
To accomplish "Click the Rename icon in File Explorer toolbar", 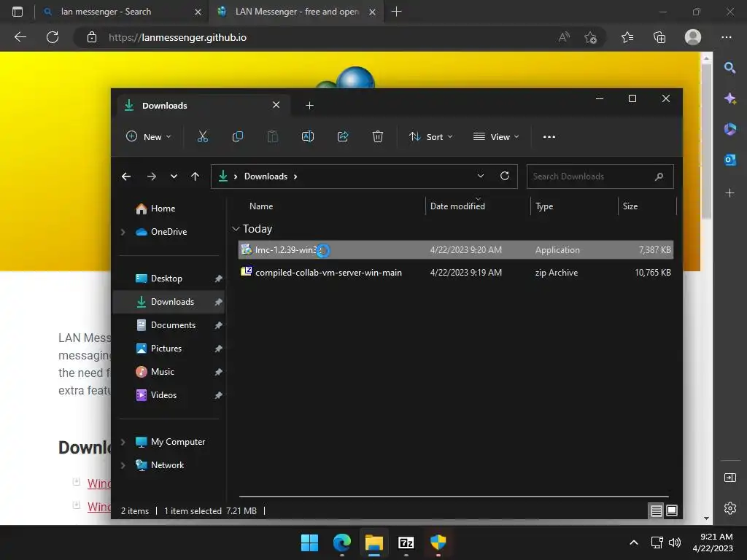I will click(308, 136).
